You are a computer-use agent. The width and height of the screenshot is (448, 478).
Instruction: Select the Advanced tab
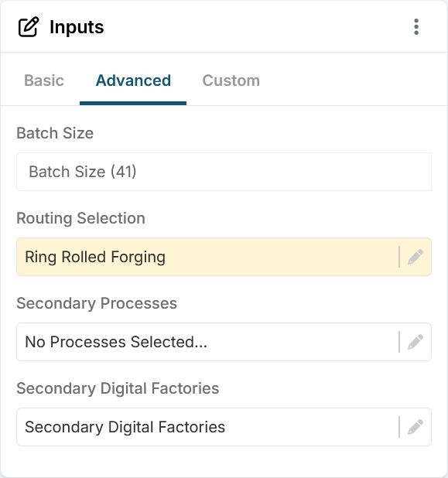133,80
